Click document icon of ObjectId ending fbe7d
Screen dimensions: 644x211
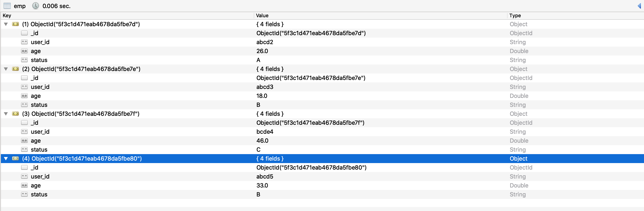tap(15, 24)
